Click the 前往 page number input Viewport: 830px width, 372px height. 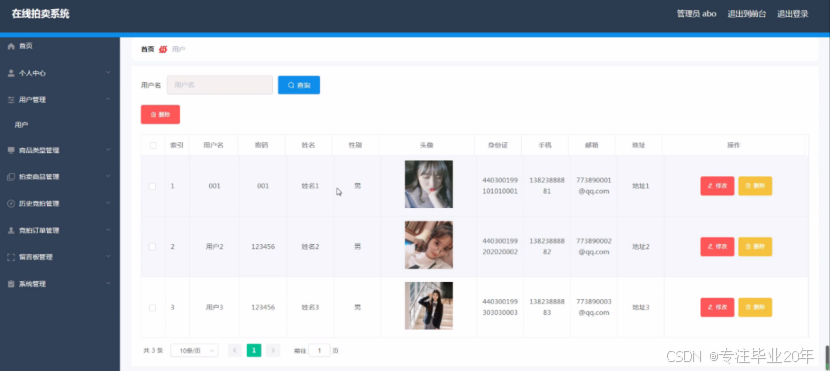pos(319,350)
